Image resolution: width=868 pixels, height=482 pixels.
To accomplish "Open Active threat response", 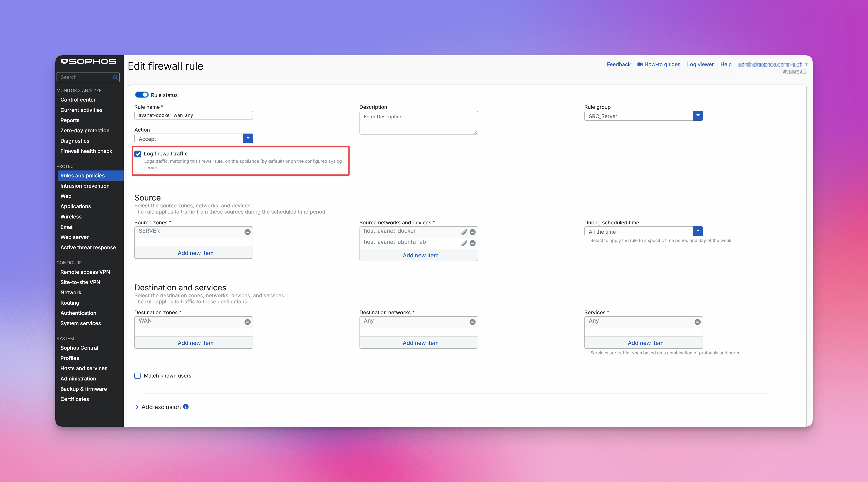I will tap(88, 247).
